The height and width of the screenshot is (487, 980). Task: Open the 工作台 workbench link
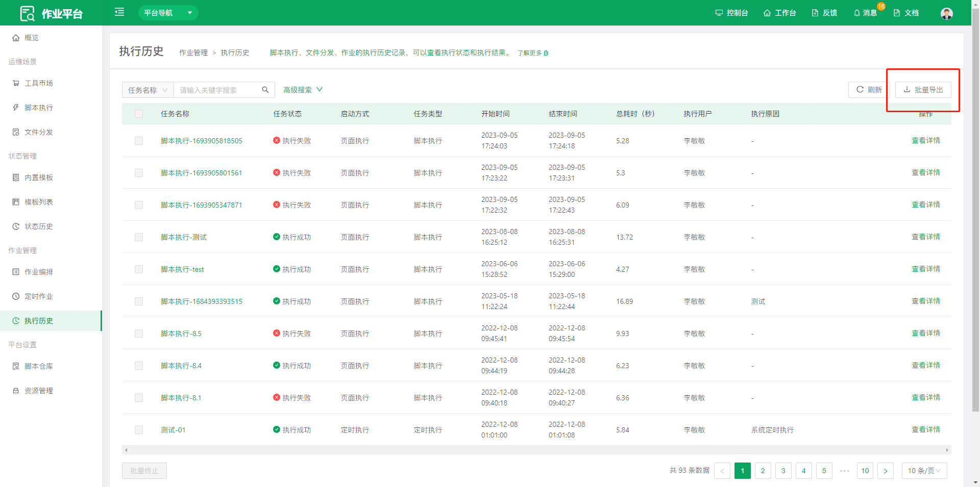tap(779, 13)
